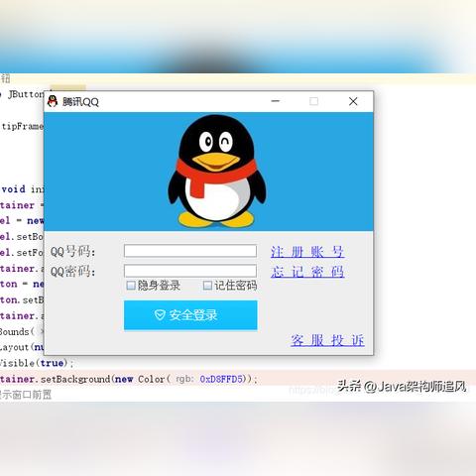Viewport: 476px width, 476px height.
Task: Follow the 忘记密码 link
Action: point(307,272)
